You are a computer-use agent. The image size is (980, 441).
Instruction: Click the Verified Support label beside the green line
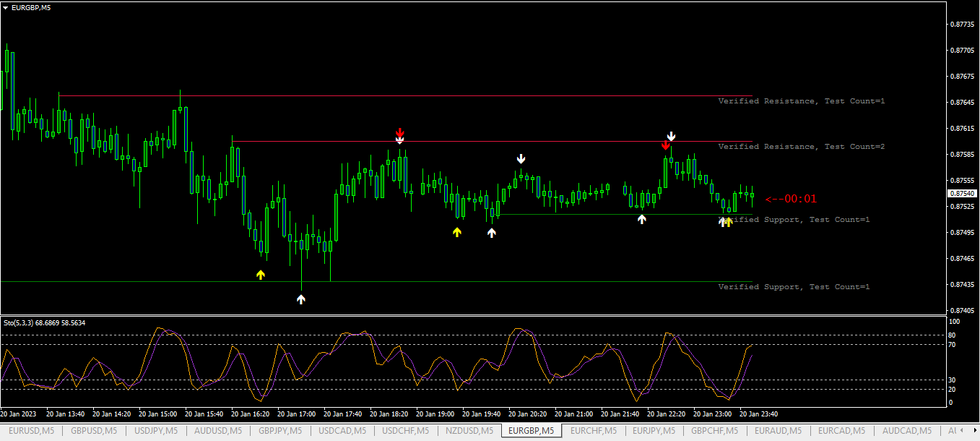794,220
